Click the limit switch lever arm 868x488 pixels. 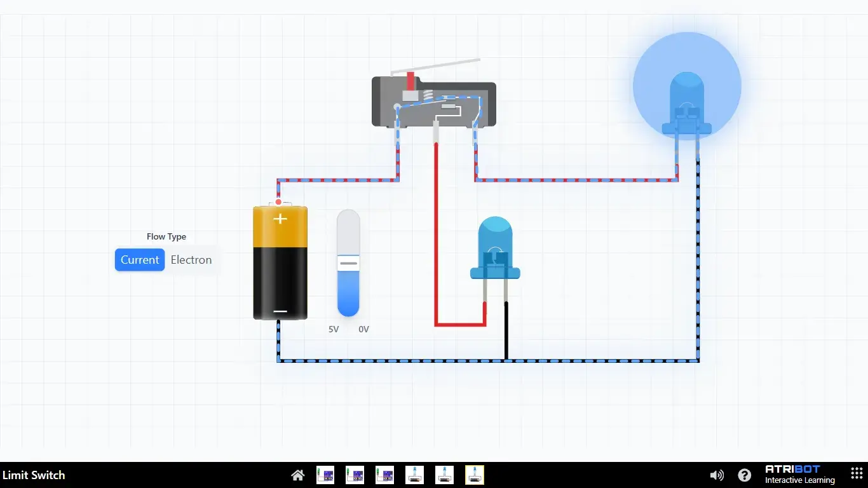pyautogui.click(x=435, y=66)
